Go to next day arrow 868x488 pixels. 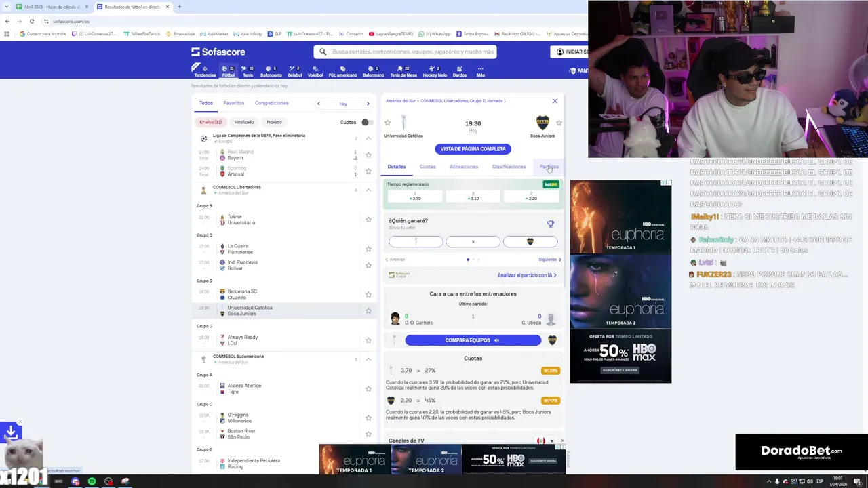368,104
